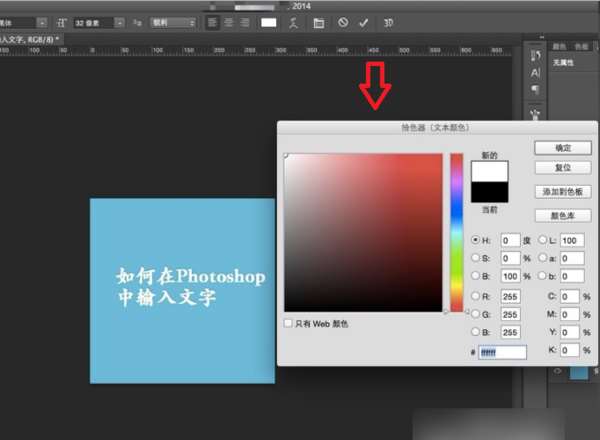Align text to the right
The width and height of the screenshot is (600, 440).
pyautogui.click(x=245, y=23)
